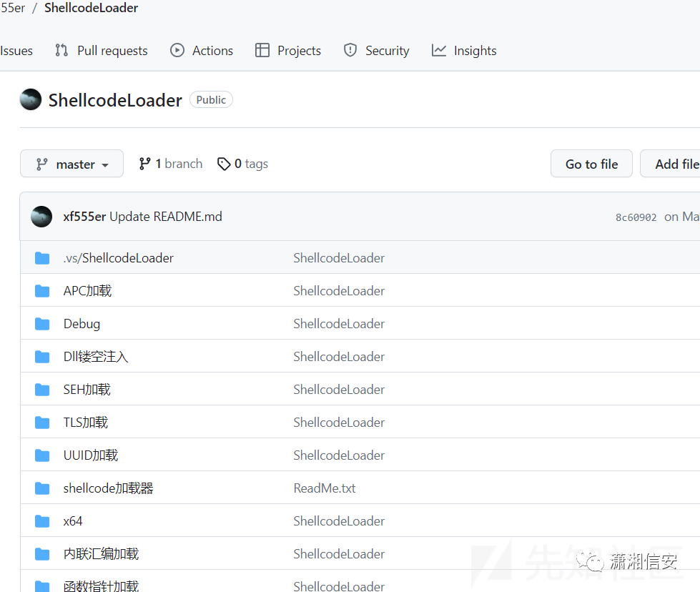Viewport: 700px width, 592px height.
Task: Click the folder icon for SEH加载
Action: 42,390
